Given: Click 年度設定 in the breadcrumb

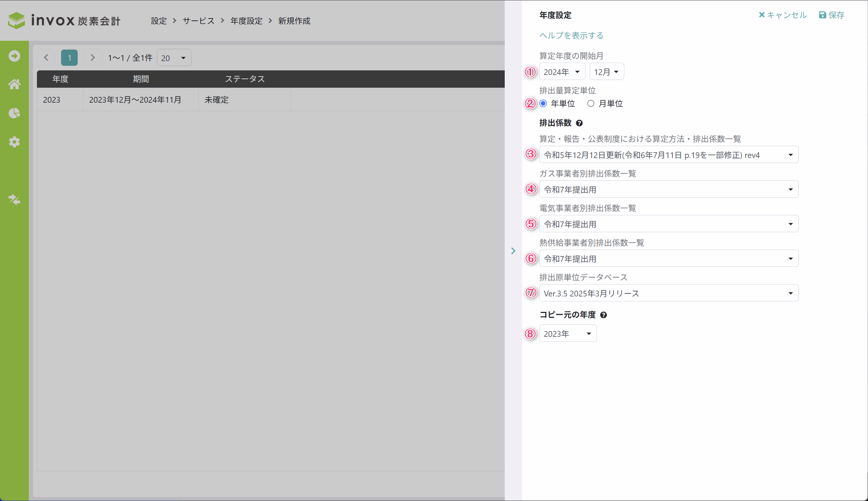Looking at the screenshot, I should click(246, 21).
